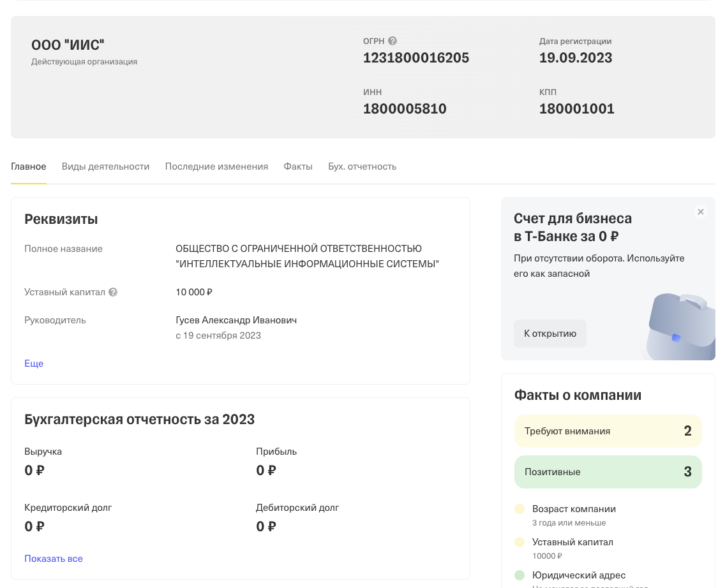Select the Главное tab
The width and height of the screenshot is (718, 588).
click(x=29, y=166)
